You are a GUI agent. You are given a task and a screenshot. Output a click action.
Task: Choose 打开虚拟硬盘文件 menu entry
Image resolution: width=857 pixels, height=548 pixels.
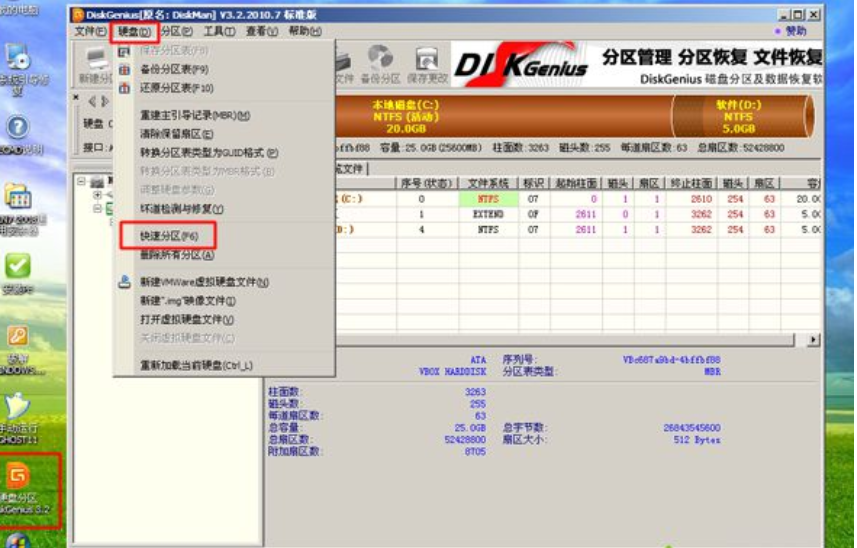[224, 320]
